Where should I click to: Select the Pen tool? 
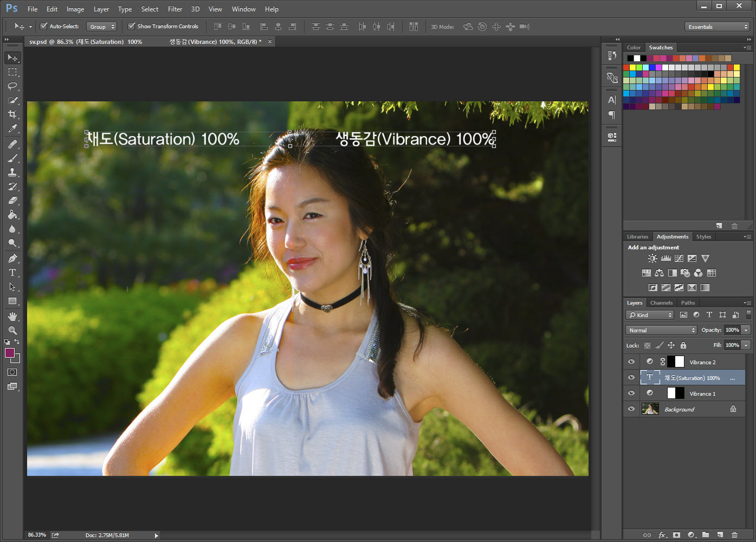[x=12, y=259]
